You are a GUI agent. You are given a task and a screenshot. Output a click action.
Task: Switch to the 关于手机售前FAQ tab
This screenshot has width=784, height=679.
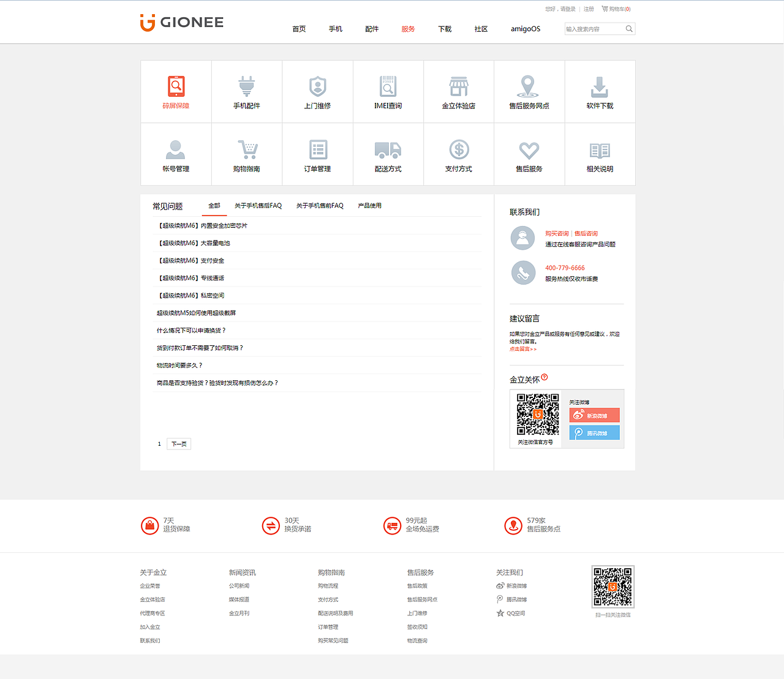[320, 206]
